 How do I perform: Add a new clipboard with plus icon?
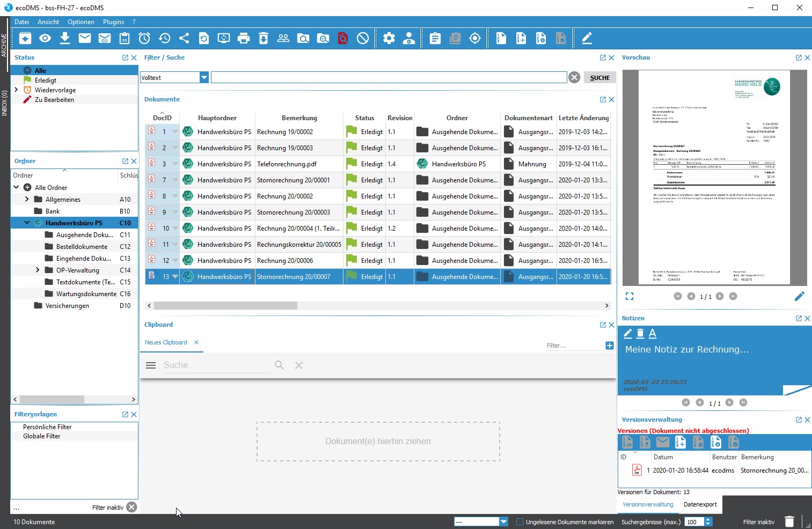pyautogui.click(x=610, y=346)
